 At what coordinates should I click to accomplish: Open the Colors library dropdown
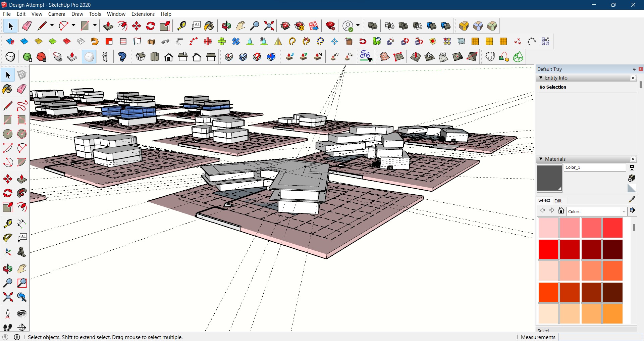[x=624, y=211]
